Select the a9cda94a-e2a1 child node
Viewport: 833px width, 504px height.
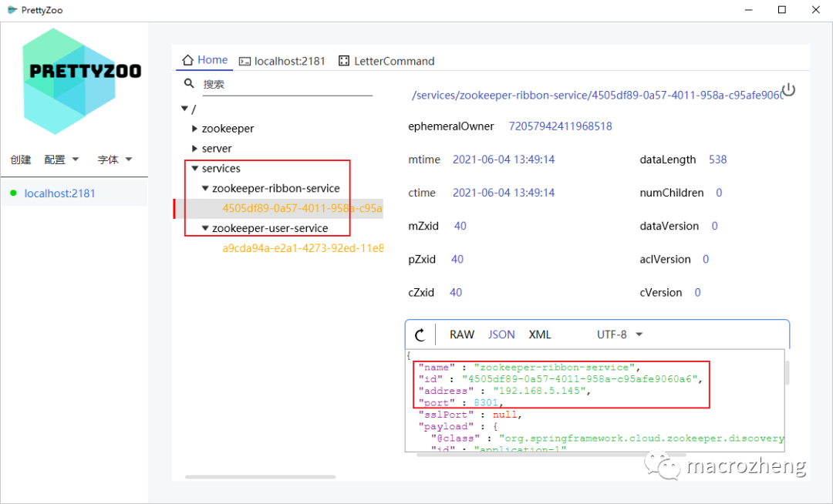[x=302, y=248]
